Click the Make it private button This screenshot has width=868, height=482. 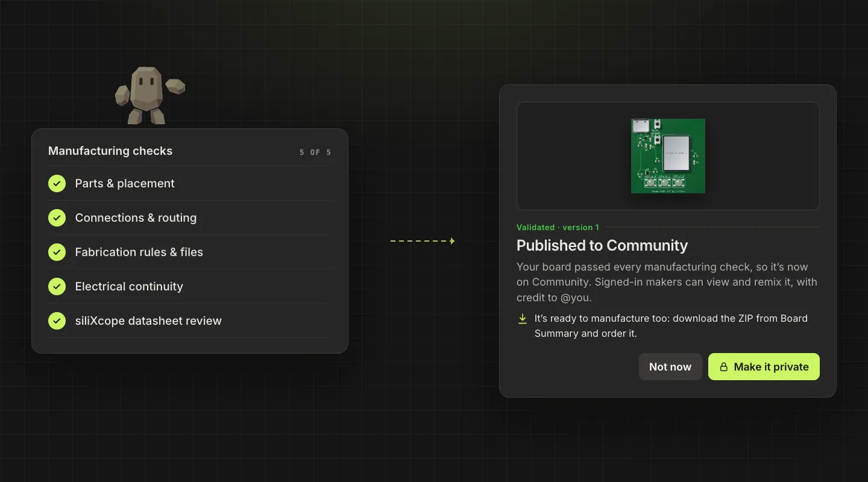(x=764, y=366)
